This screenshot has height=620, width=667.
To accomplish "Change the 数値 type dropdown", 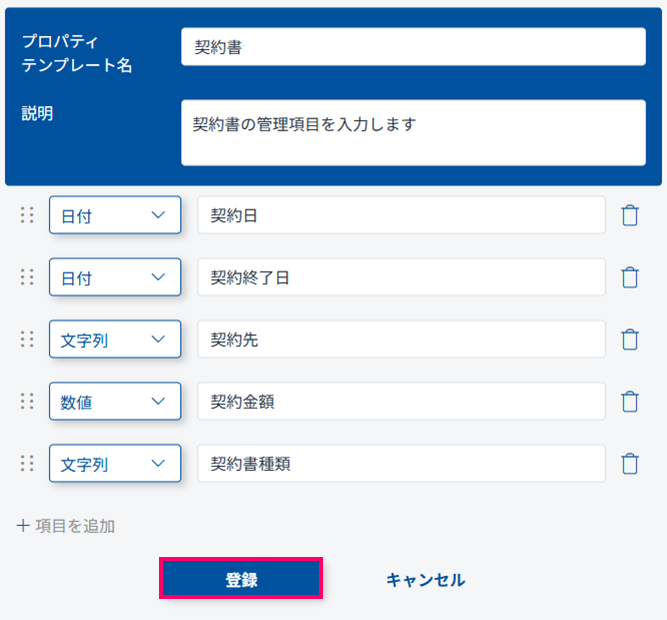I will 115,401.
